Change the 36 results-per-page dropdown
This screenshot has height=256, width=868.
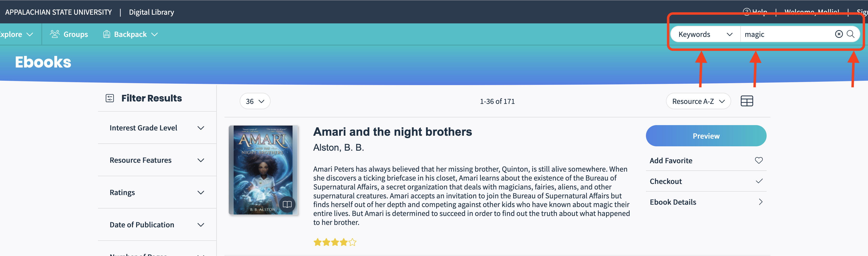pyautogui.click(x=255, y=101)
